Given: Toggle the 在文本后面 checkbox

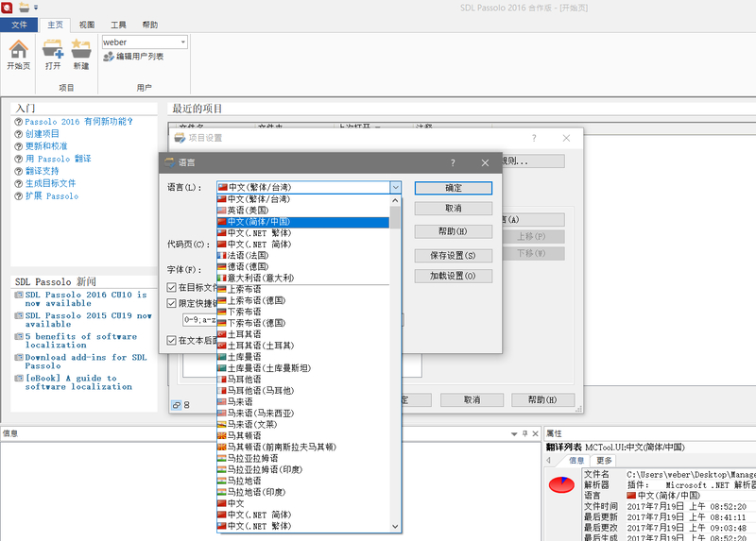Looking at the screenshot, I should point(171,340).
